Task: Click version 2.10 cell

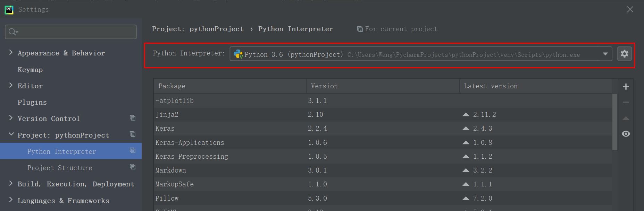Action: coord(316,114)
